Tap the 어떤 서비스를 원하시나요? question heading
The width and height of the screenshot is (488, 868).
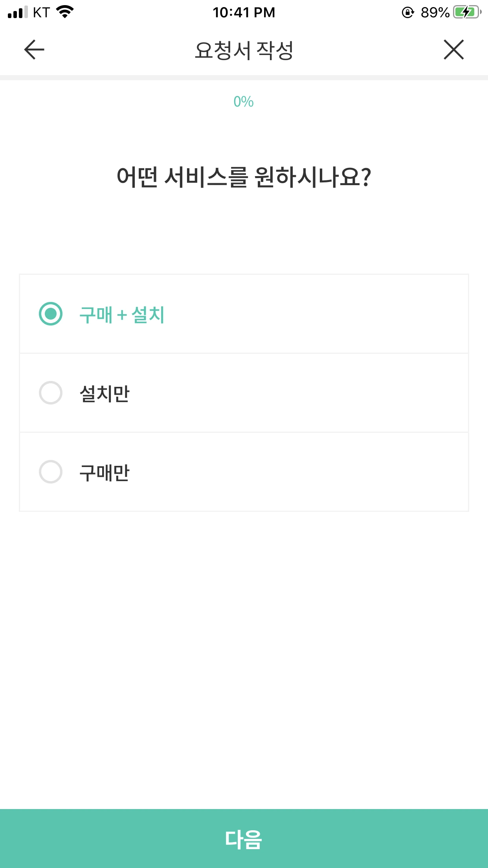(244, 177)
